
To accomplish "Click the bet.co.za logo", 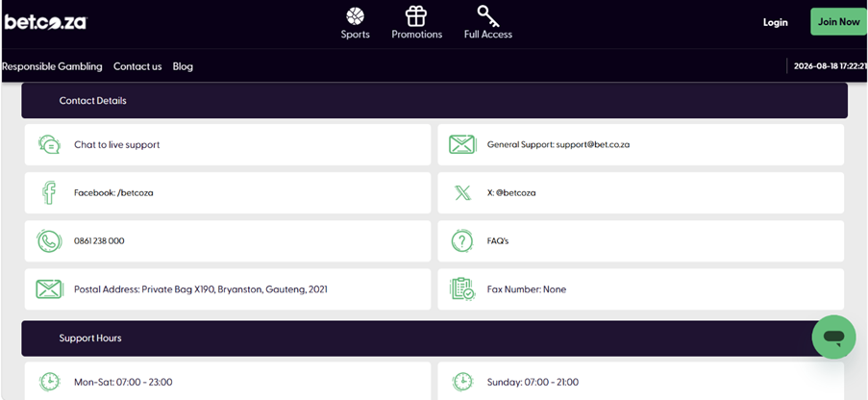I will click(45, 22).
